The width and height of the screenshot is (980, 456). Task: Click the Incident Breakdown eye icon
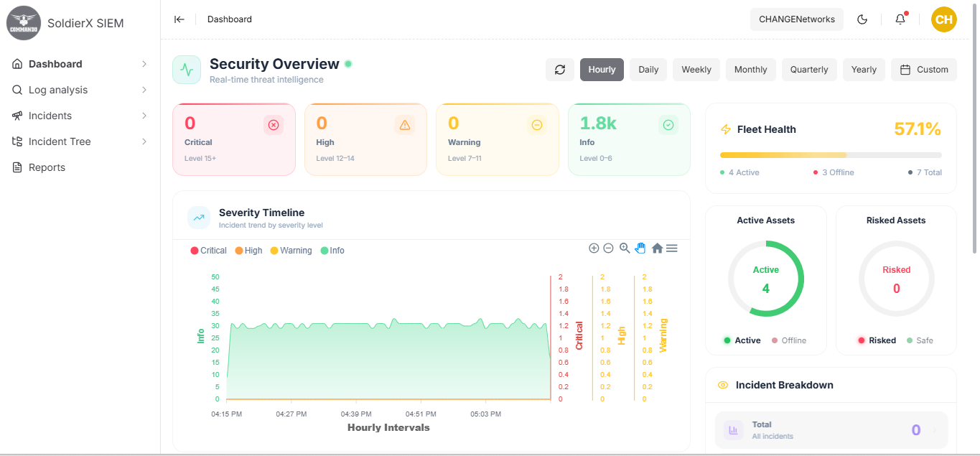point(724,385)
